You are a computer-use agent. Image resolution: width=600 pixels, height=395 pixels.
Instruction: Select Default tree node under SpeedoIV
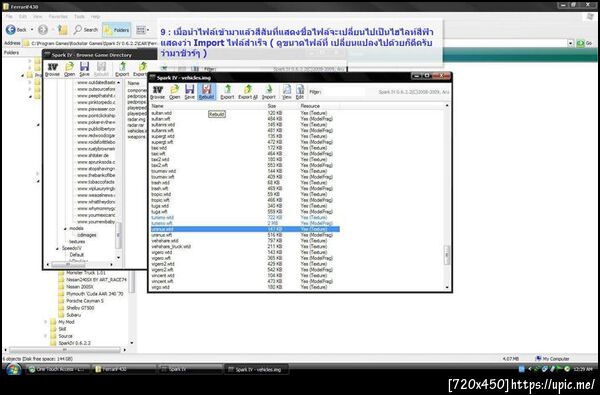tap(77, 255)
